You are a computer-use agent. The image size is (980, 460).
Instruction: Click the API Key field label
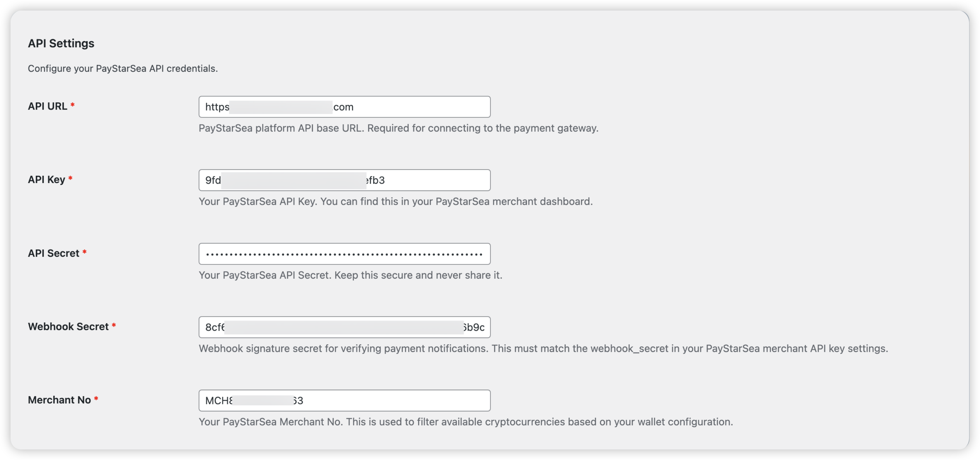[47, 179]
